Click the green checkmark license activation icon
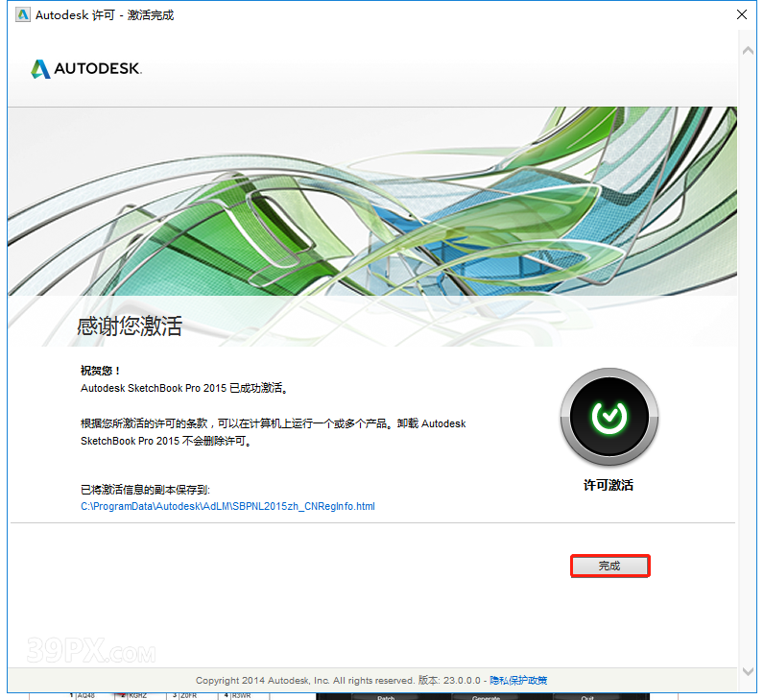Image resolution: width=764 pixels, height=700 pixels. 609,417
